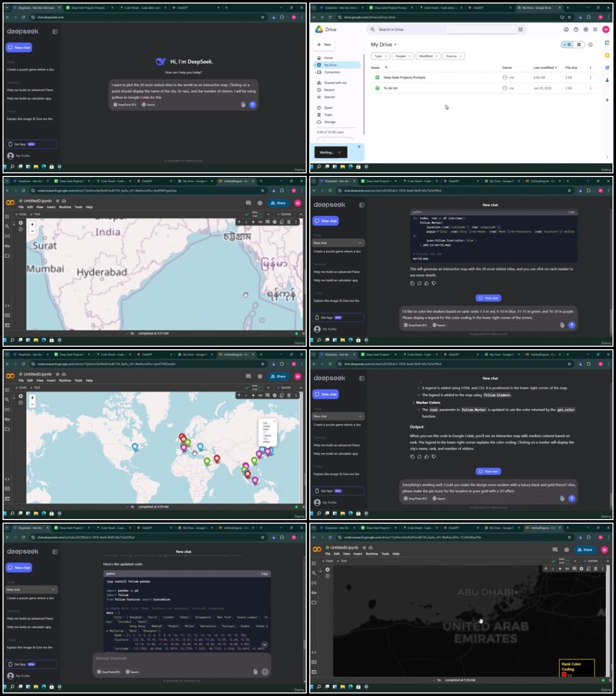Image resolution: width=616 pixels, height=696 pixels.
Task: Show the Drive view details info icon
Action: (591, 45)
